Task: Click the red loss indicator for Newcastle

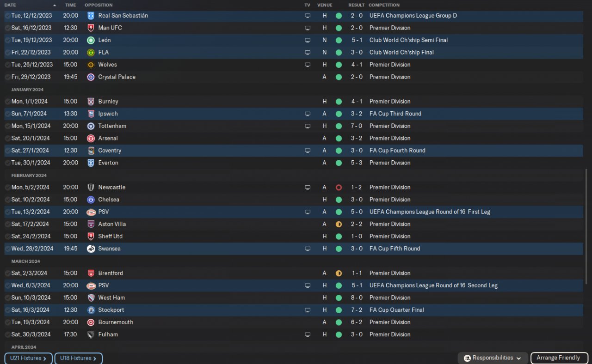Action: [339, 188]
